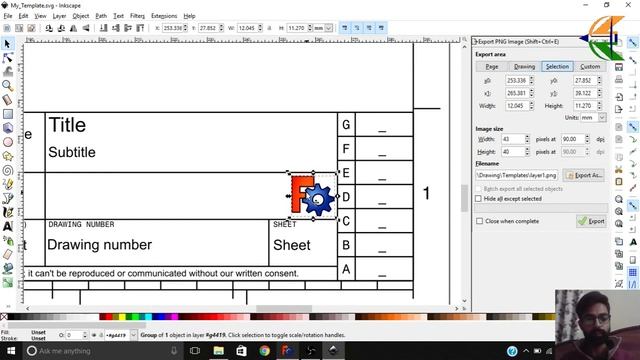Screen dimensions: 640x360
Task: Pick the Star polygon tool
Action: click(x=7, y=156)
